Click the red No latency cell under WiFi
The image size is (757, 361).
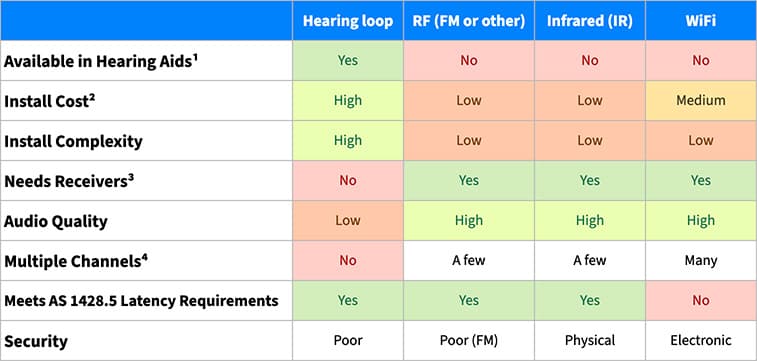click(x=701, y=301)
